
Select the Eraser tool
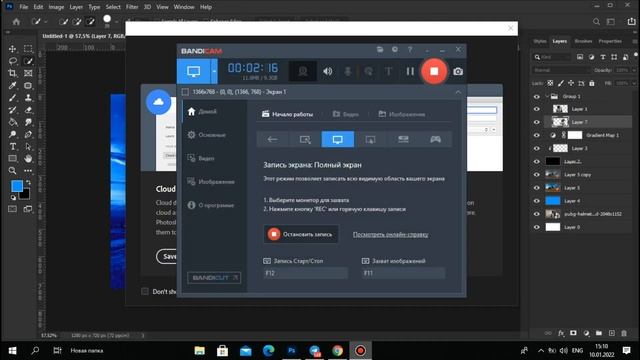point(28,110)
